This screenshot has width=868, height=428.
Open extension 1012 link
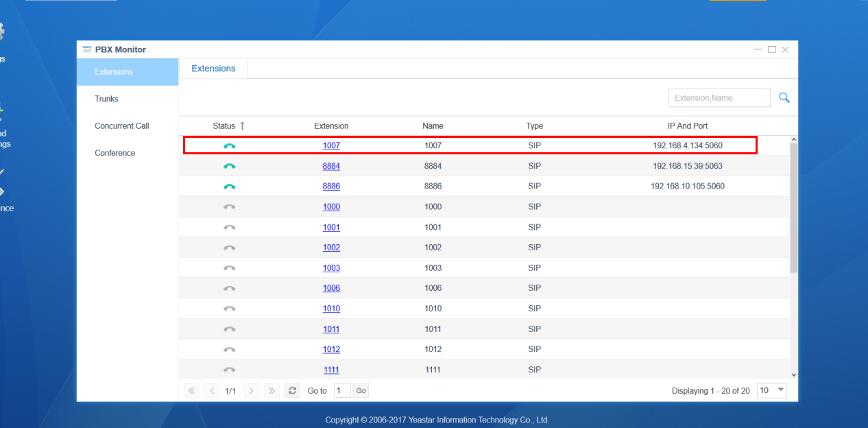(331, 349)
